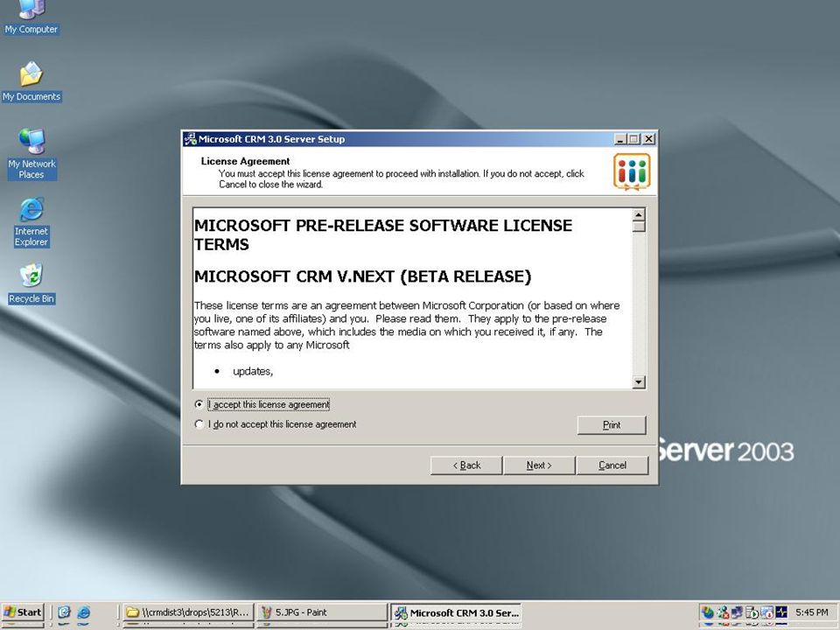Viewport: 840px width, 630px height.
Task: Click the license text scroll up arrow
Action: point(639,215)
